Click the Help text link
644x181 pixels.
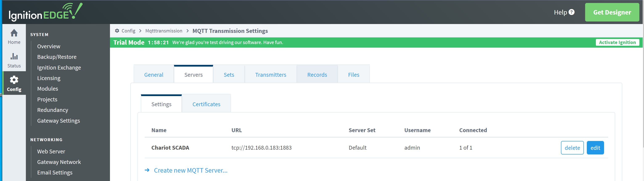560,12
